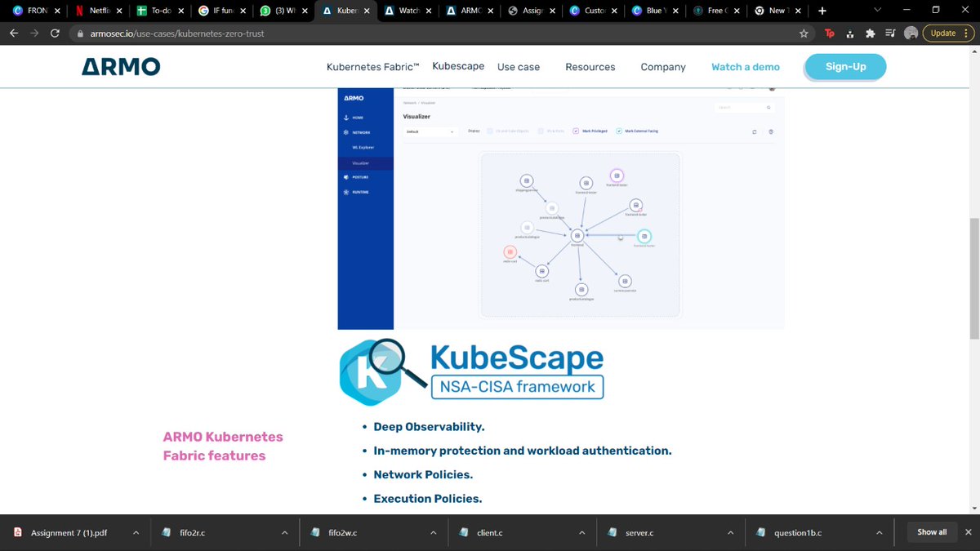Switch to the Netflix tab
This screenshot has width=980, height=551.
96,11
